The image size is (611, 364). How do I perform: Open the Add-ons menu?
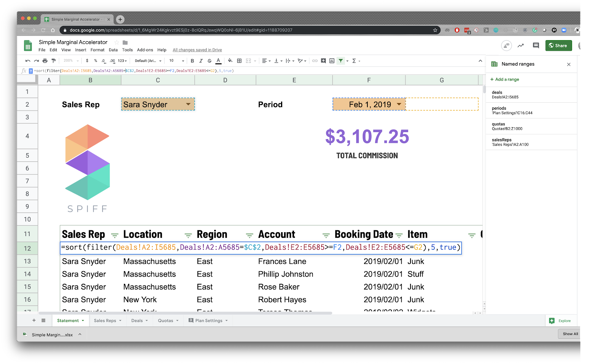tap(145, 50)
